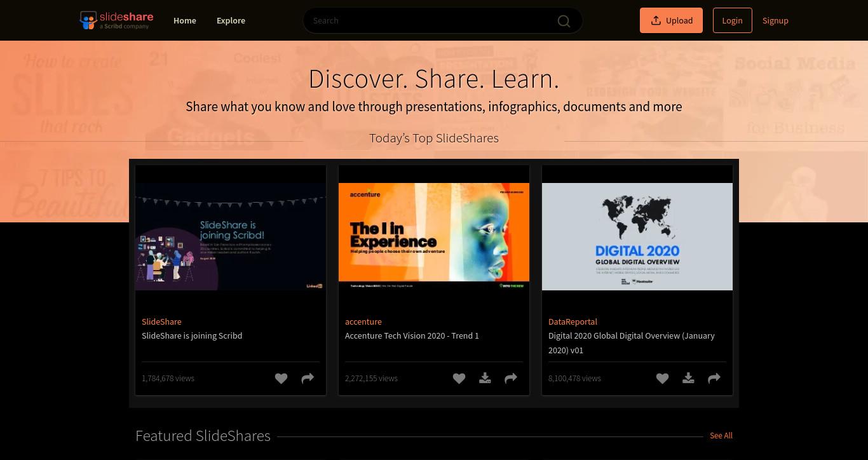Open the Home menu item

[185, 20]
